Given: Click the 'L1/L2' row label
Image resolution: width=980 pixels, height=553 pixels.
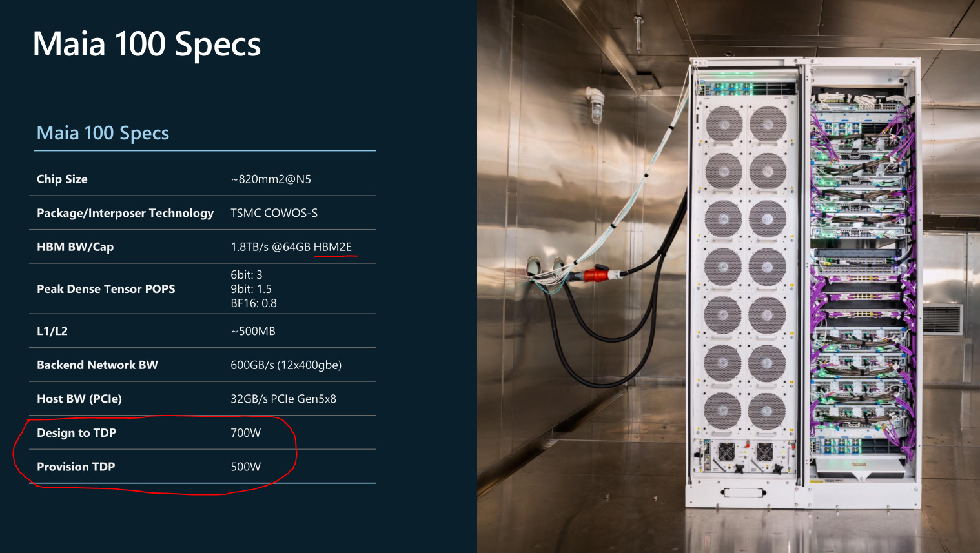Looking at the screenshot, I should 52,331.
